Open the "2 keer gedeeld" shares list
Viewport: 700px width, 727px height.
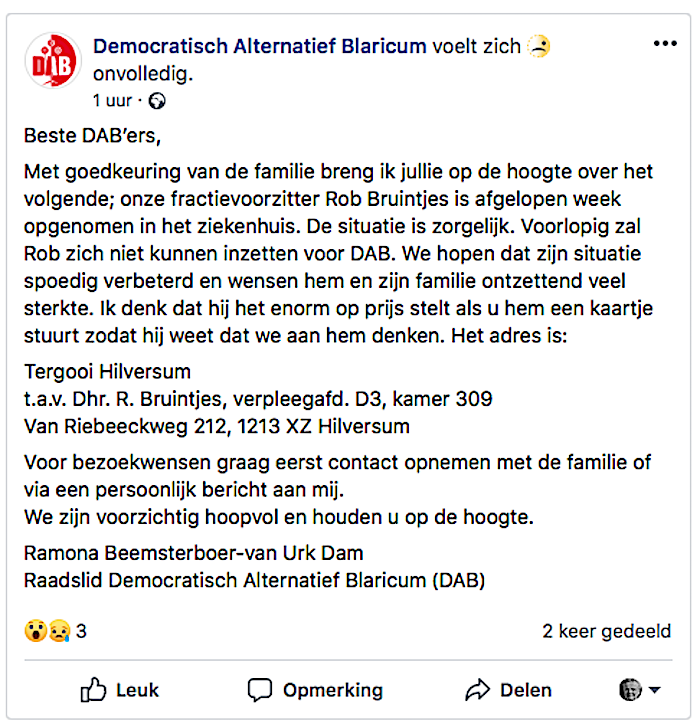pos(606,631)
